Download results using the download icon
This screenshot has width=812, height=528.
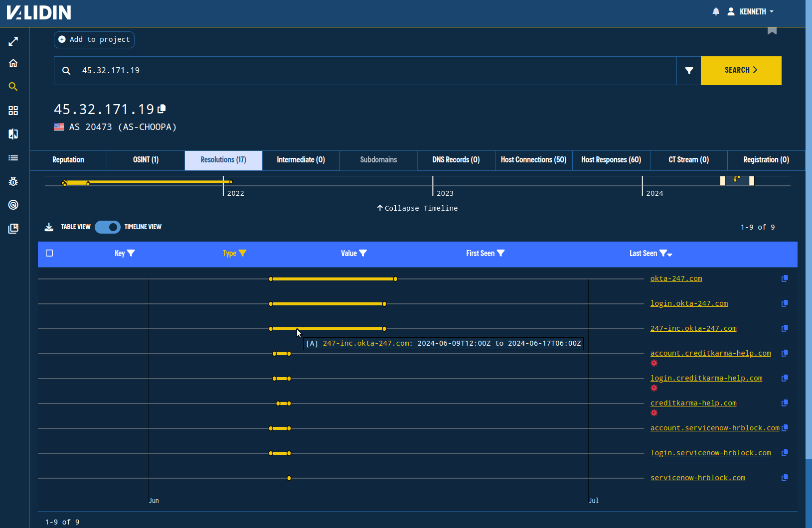click(49, 227)
